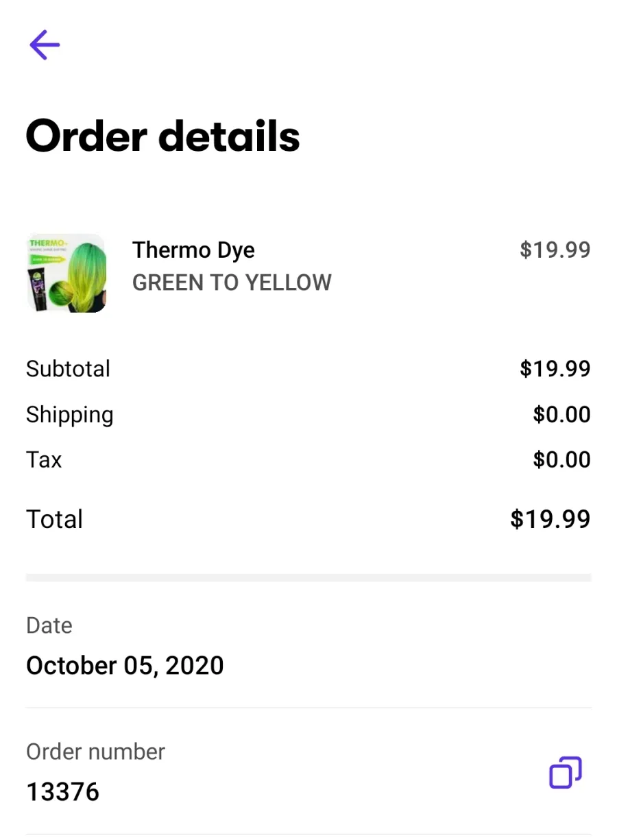
Task: Select order number 13376
Action: (62, 792)
